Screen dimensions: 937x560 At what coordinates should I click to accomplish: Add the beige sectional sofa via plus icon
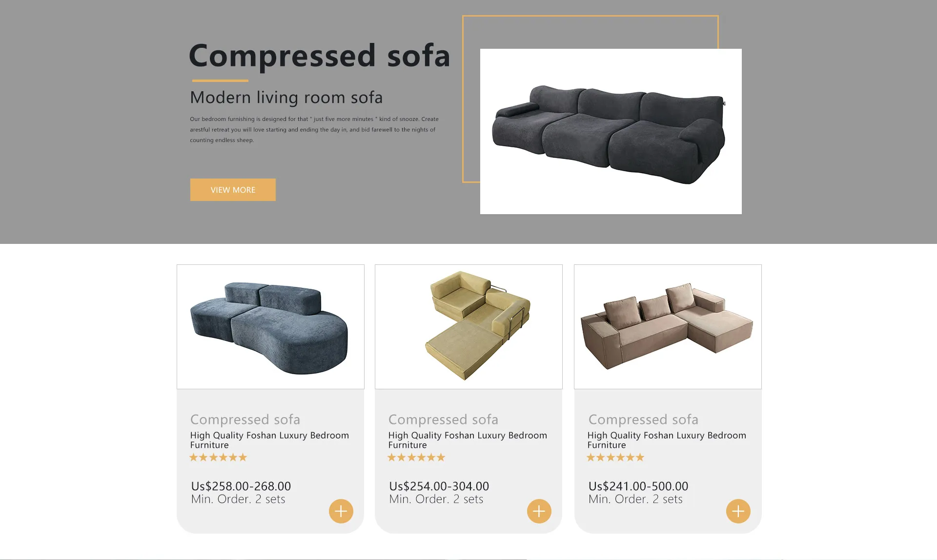[738, 511]
